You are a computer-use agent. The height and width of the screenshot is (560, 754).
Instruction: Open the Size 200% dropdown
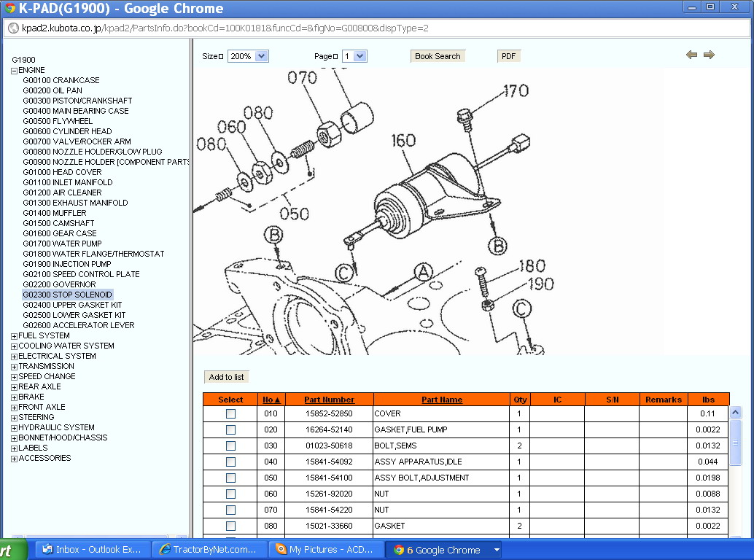[248, 56]
